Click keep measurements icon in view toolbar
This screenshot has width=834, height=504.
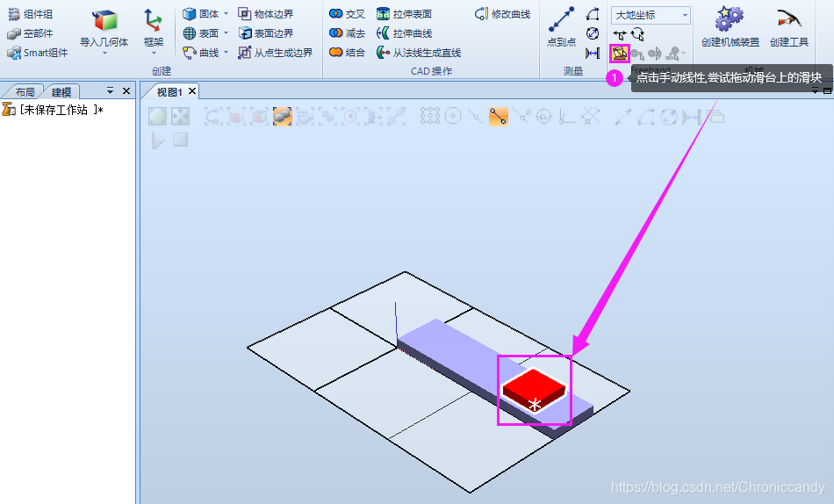coord(715,117)
